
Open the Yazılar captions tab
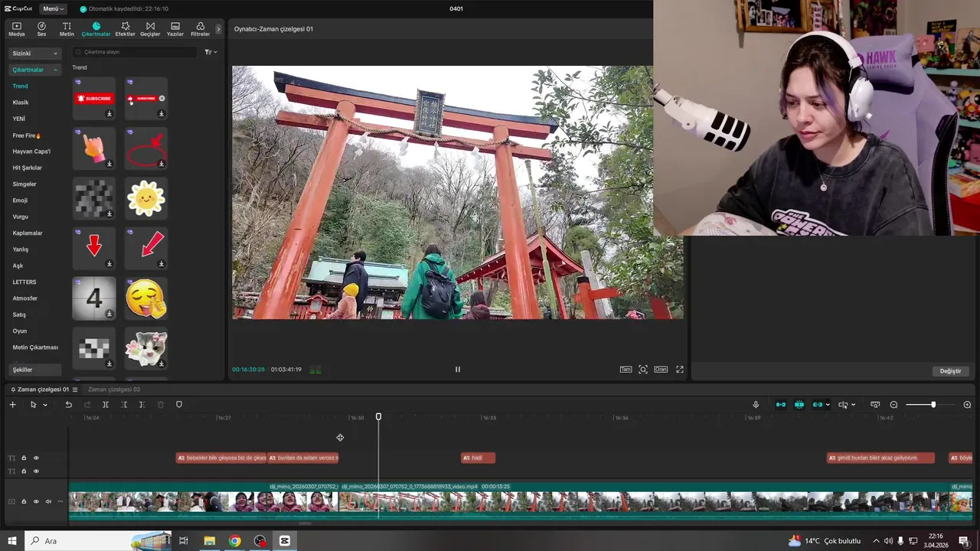coord(175,29)
